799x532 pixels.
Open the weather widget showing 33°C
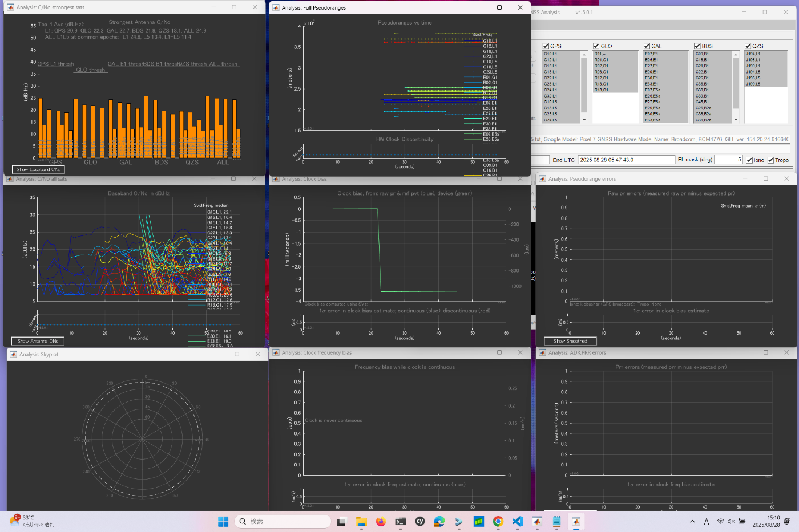pyautogui.click(x=33, y=521)
